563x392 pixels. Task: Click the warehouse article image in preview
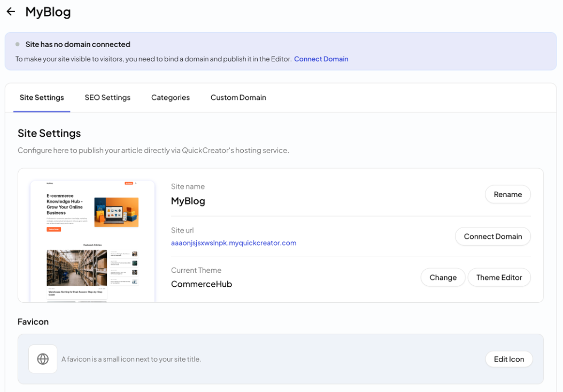coord(77,268)
